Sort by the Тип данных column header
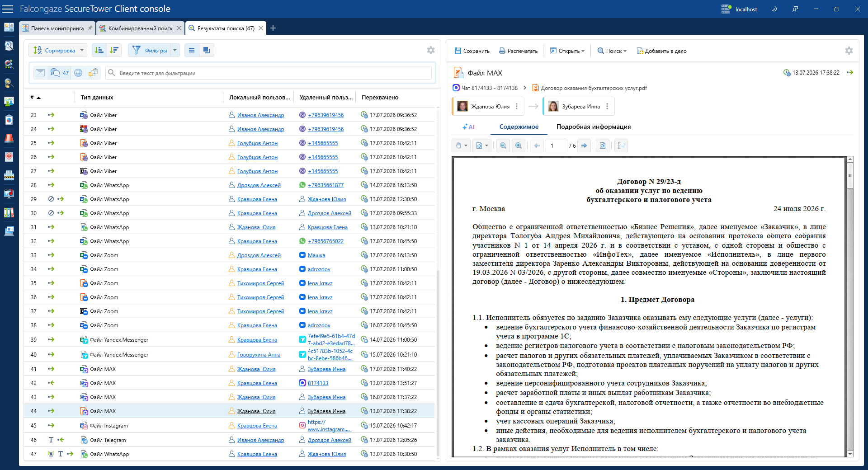Viewport: 868px width, 470px height. point(97,97)
